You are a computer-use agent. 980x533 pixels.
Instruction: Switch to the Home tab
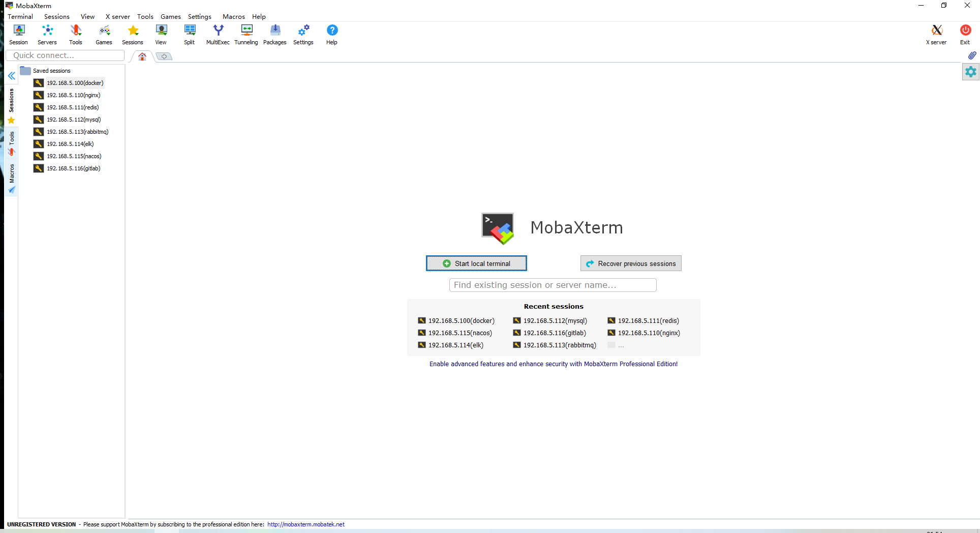[x=142, y=56]
